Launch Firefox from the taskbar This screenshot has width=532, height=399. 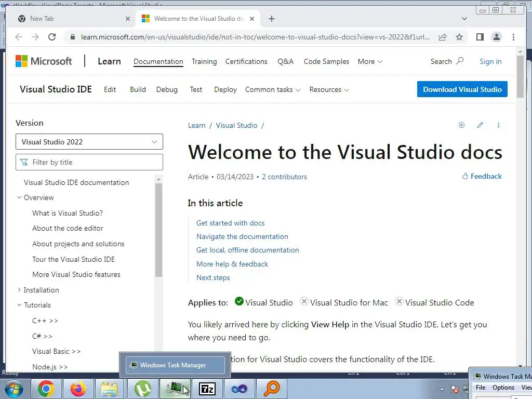pos(78,389)
